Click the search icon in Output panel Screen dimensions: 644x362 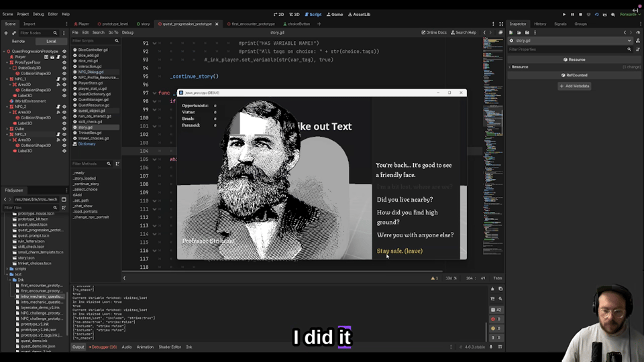point(500,299)
